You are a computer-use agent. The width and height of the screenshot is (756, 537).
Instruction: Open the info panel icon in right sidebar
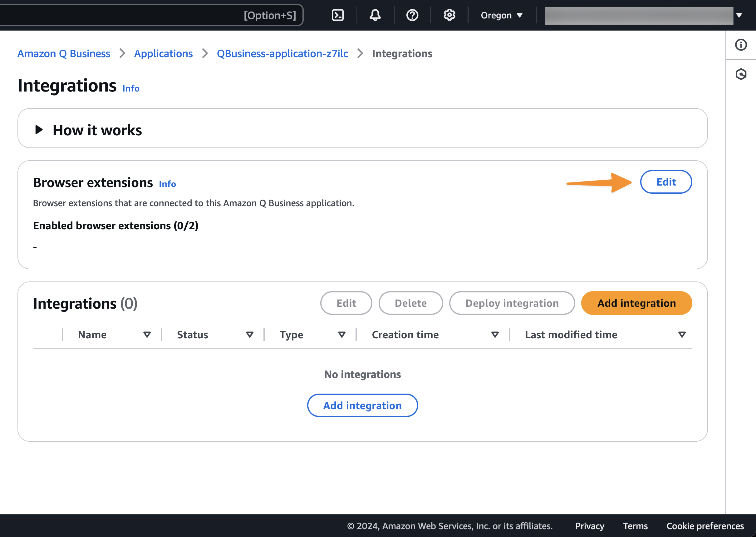tap(741, 45)
